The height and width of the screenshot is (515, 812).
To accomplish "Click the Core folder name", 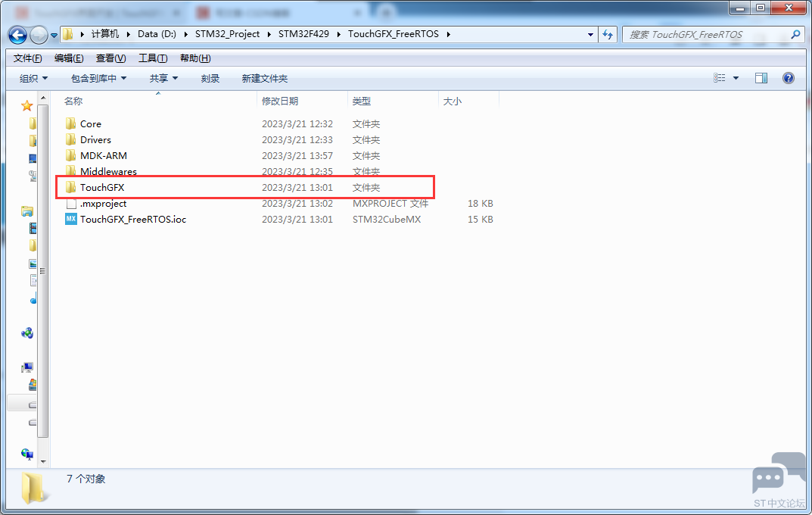I will 91,124.
